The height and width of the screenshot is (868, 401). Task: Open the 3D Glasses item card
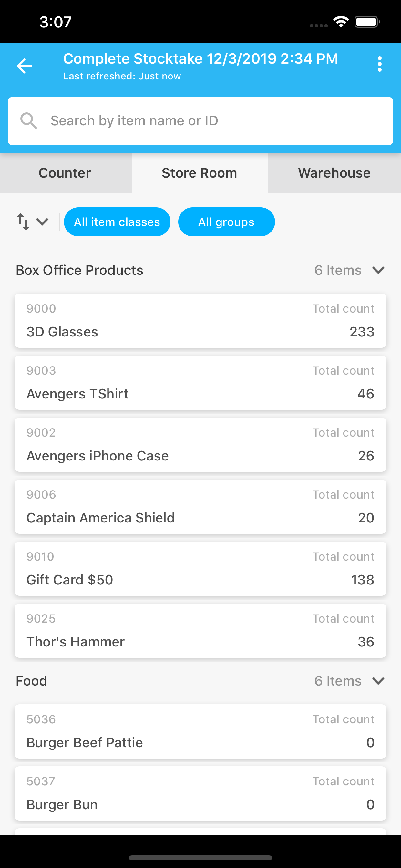coord(200,320)
